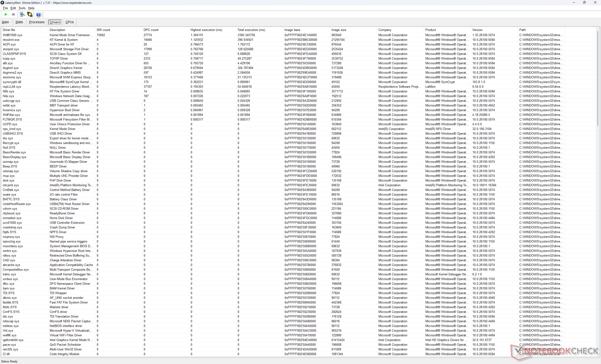Switch to the Stats tab

(x=19, y=22)
